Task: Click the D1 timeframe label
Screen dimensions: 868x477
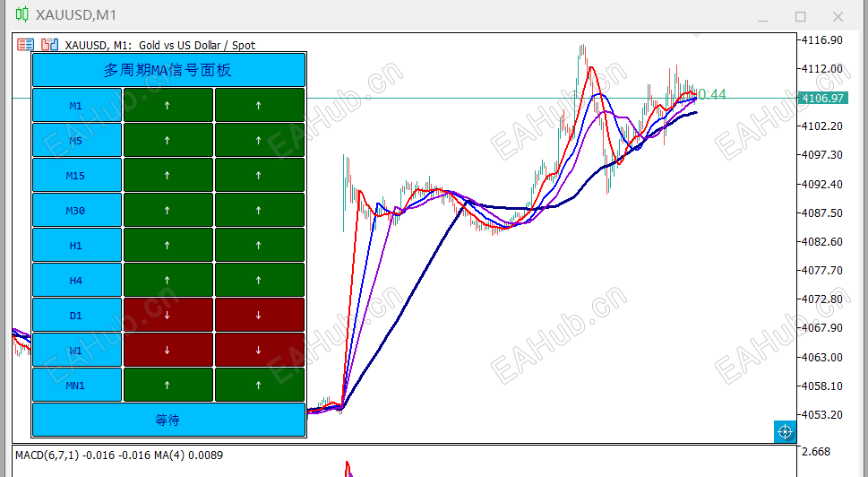Action: click(76, 315)
